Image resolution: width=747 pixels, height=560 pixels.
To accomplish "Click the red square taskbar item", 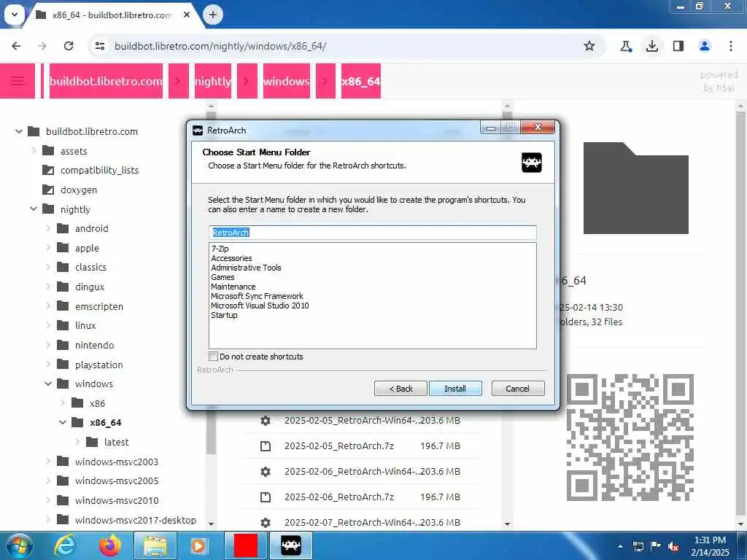I will (245, 545).
